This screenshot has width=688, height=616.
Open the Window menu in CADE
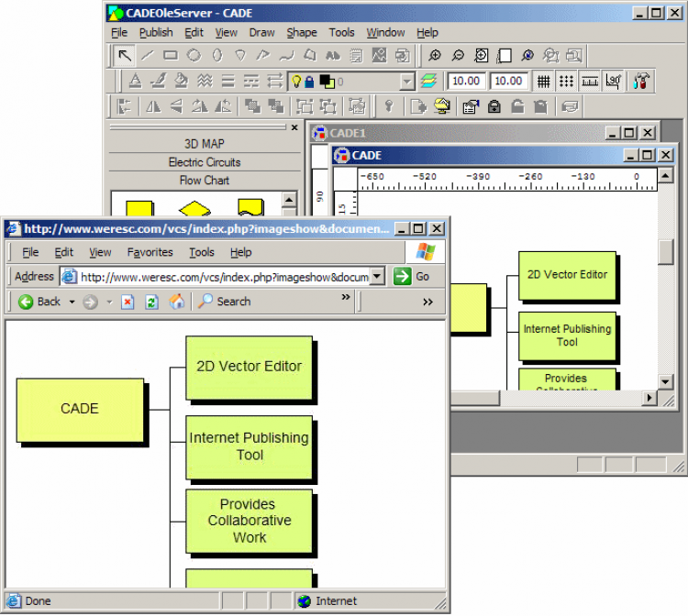385,33
